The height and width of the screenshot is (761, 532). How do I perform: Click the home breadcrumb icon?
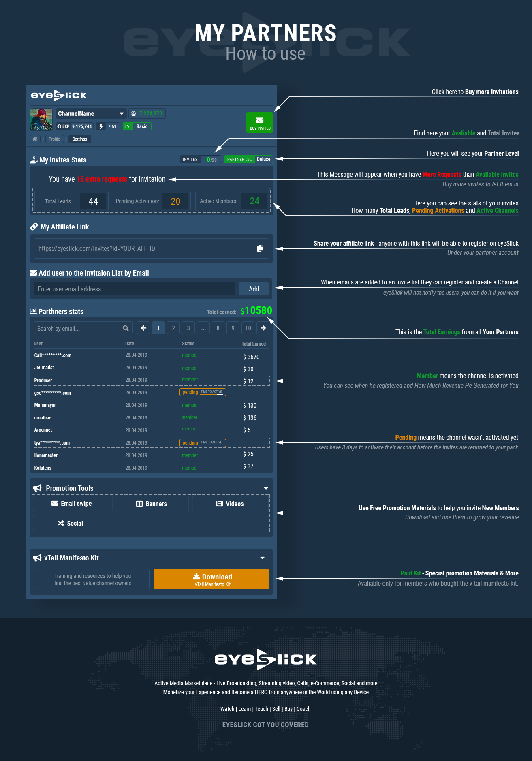(35, 139)
